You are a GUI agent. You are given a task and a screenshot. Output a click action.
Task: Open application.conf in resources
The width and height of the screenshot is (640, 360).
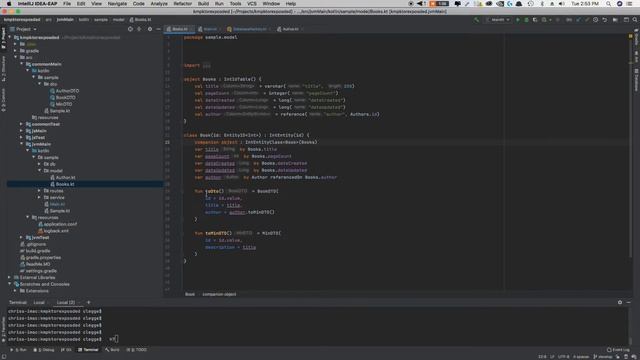point(60,224)
